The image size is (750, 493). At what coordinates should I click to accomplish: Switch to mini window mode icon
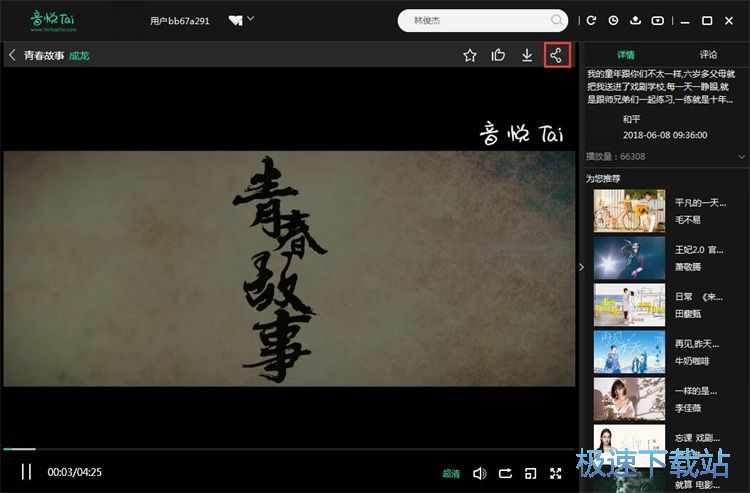coord(530,473)
